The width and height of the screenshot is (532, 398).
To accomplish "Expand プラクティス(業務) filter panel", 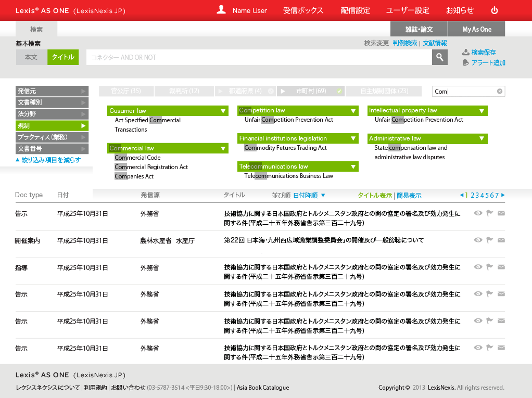I will pyautogui.click(x=52, y=137).
